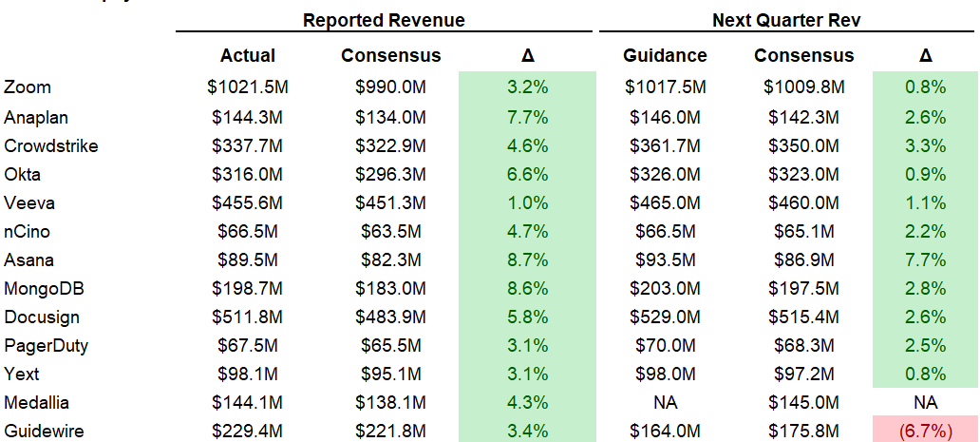980x442 pixels.
Task: Click PagerDuty's actual revenue $67.5M
Action: [x=248, y=345]
